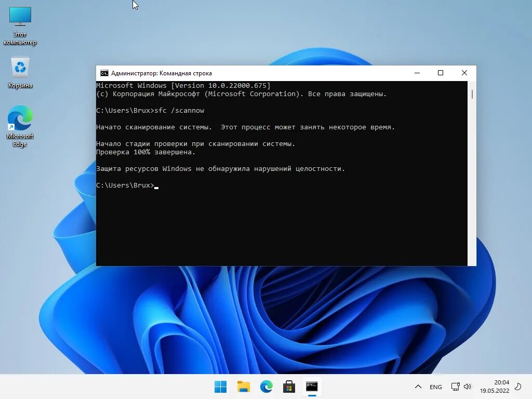
Task: Open the network status tray icon
Action: click(455, 387)
